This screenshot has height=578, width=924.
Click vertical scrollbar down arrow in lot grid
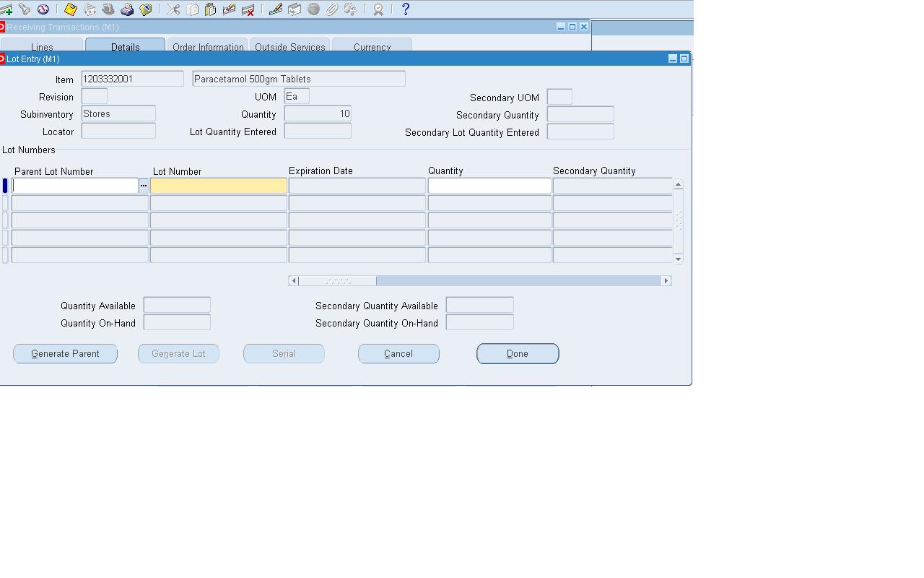tap(678, 258)
